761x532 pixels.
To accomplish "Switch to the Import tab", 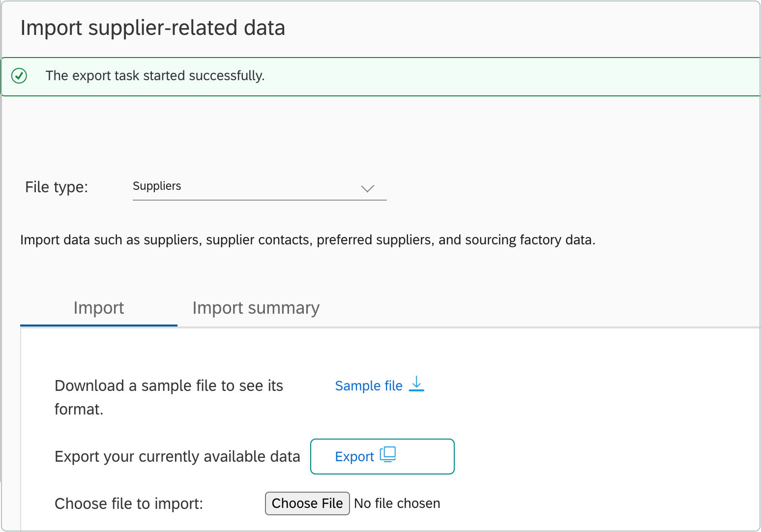I will [99, 308].
